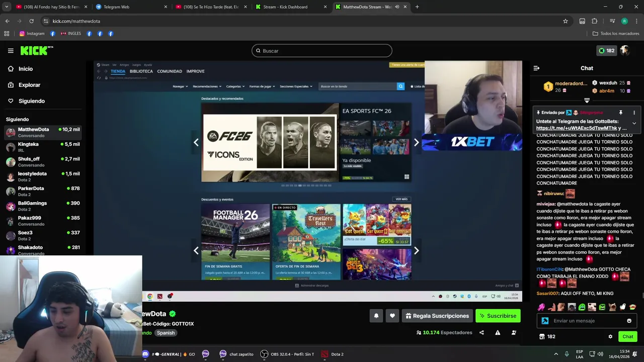Click the KICK logo
The height and width of the screenshot is (362, 644).
pyautogui.click(x=37, y=50)
